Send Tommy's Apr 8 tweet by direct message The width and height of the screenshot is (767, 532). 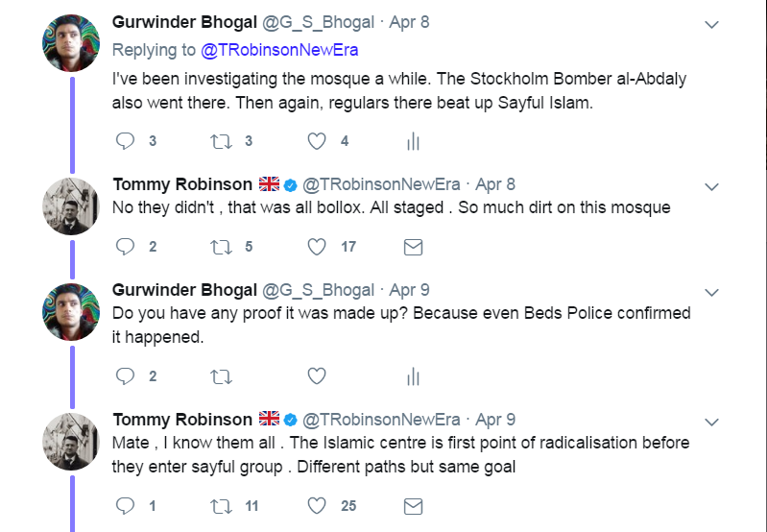pos(413,247)
